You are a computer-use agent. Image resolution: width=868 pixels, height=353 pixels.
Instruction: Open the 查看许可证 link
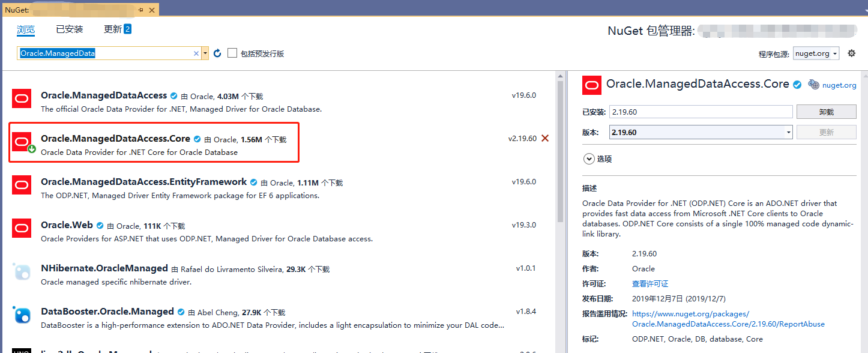click(651, 283)
